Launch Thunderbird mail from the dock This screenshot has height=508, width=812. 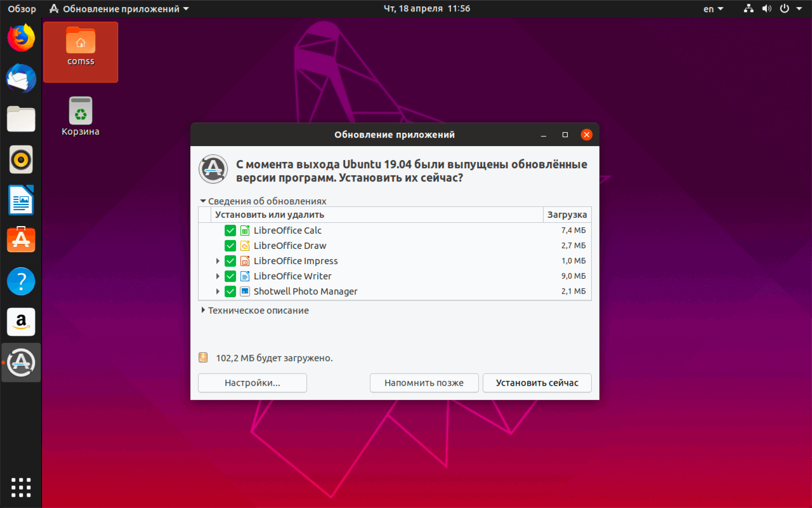tap(21, 78)
